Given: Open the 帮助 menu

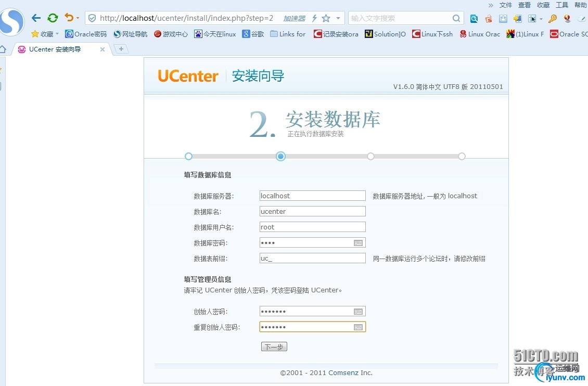Looking at the screenshot, I should tap(581, 5).
